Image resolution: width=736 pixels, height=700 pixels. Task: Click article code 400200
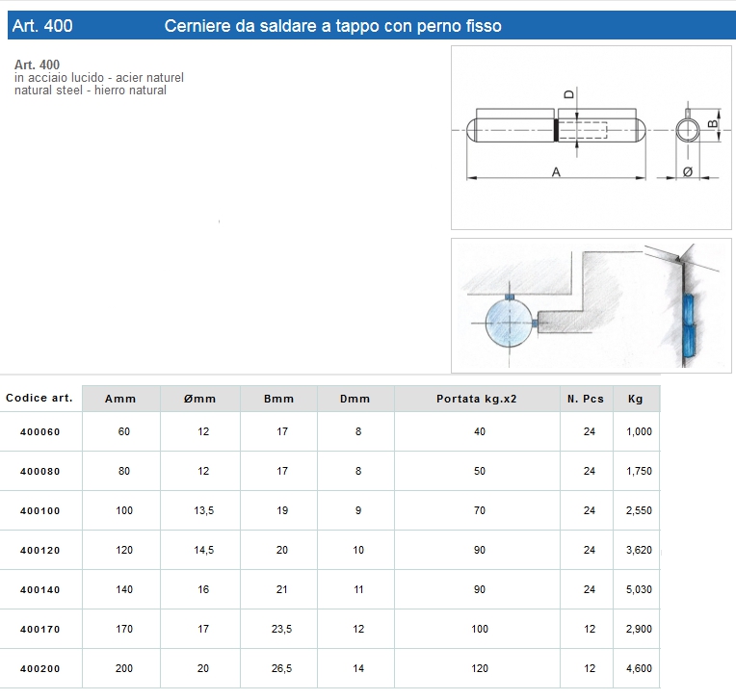tap(40, 669)
